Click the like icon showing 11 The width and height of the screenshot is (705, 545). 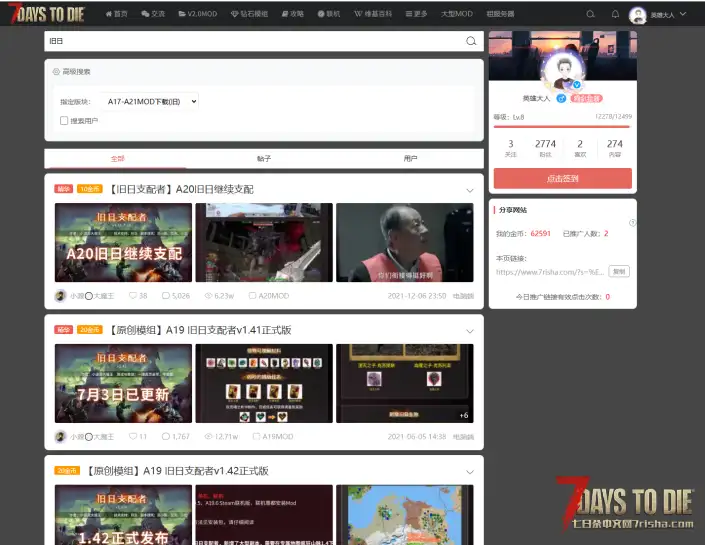[x=133, y=436]
